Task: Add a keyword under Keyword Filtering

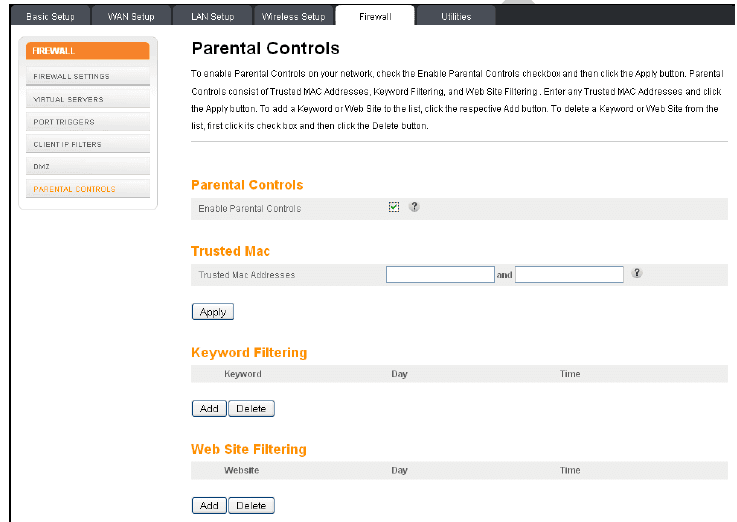Action: (x=209, y=408)
